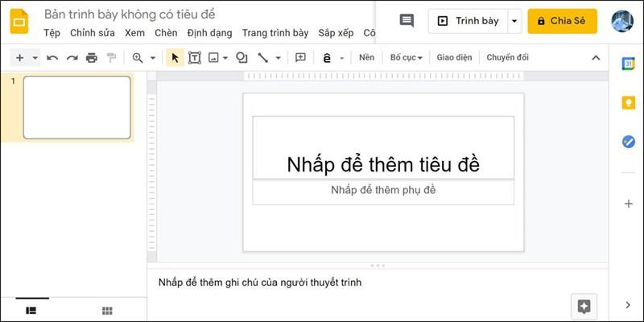Switch to filmstrip view
Viewport: 644px width, 322px height.
pyautogui.click(x=31, y=311)
